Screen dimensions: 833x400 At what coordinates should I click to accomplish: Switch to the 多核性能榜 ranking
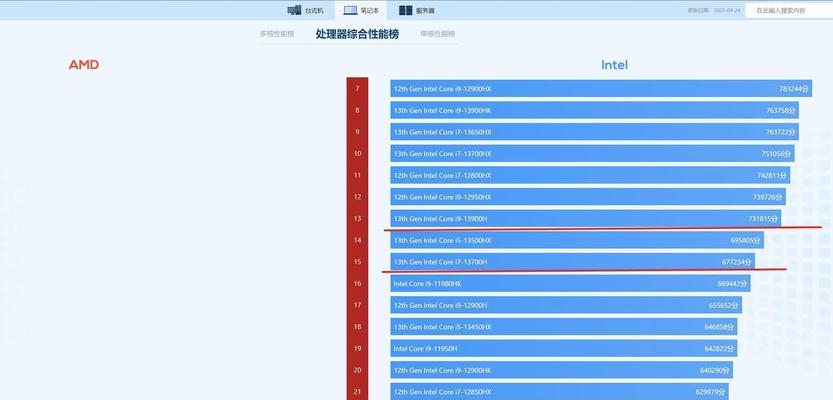point(277,34)
